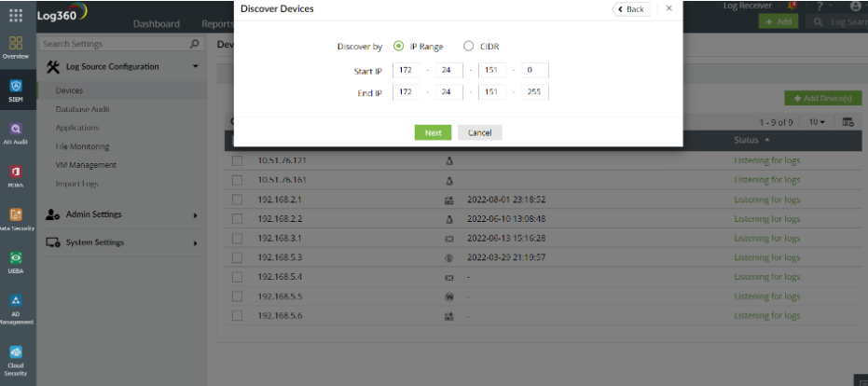The image size is (868, 386).
Task: Open the apps grid launcher icon
Action: coord(16,15)
